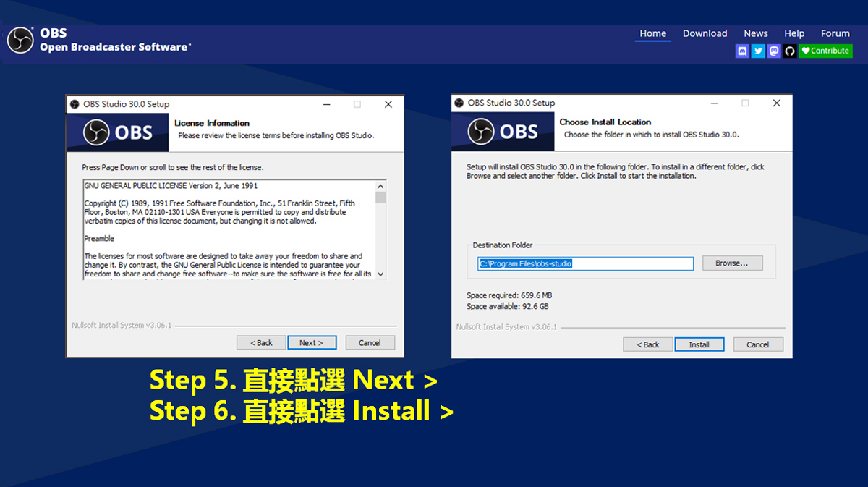Click the title bar icon of the License Information window
The width and height of the screenshot is (868, 487).
75,104
